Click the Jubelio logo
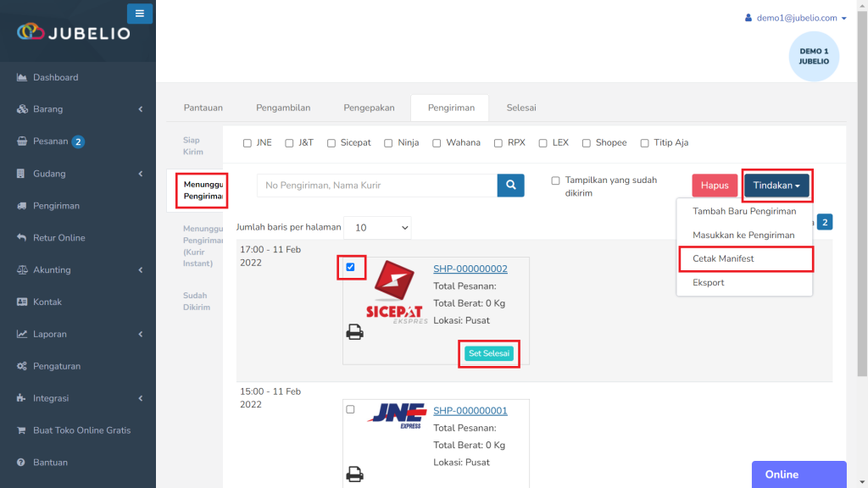The height and width of the screenshot is (488, 868). coord(74,33)
